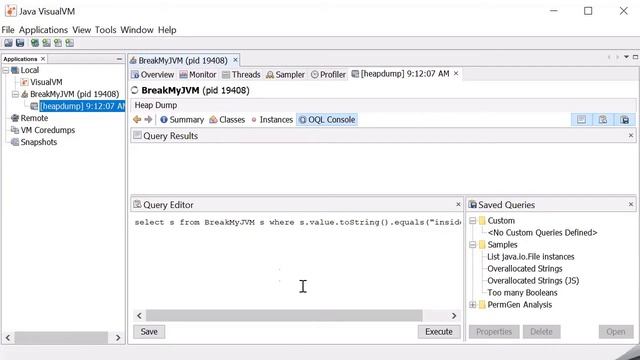The image size is (640, 360).
Task: Click the Snapshots node icon
Action: click(15, 142)
